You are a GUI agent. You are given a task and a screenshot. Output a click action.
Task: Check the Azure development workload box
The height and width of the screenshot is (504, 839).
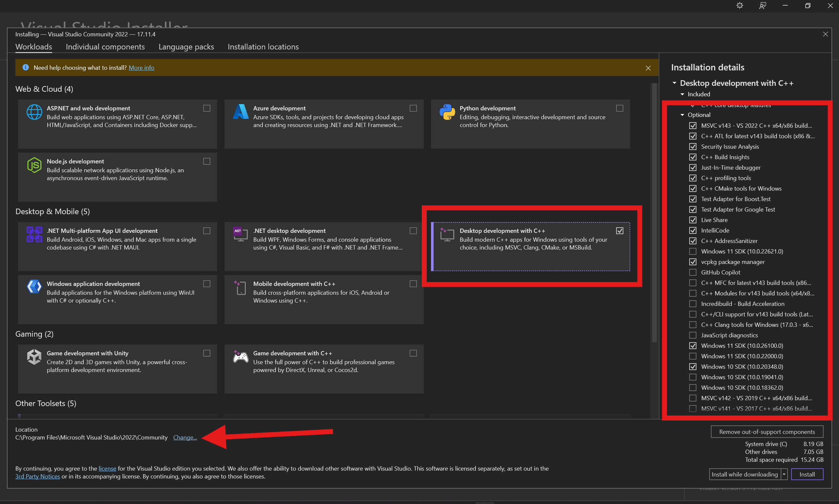point(413,108)
